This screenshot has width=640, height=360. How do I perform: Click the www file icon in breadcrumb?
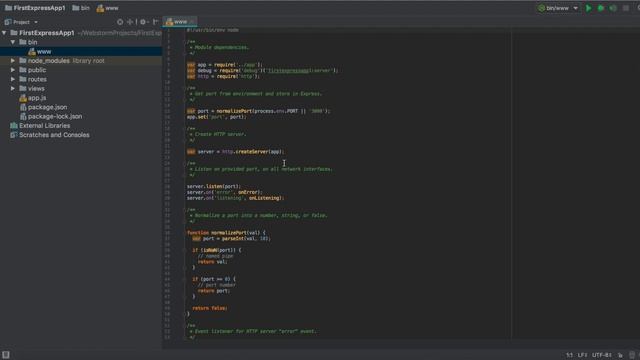click(x=100, y=8)
